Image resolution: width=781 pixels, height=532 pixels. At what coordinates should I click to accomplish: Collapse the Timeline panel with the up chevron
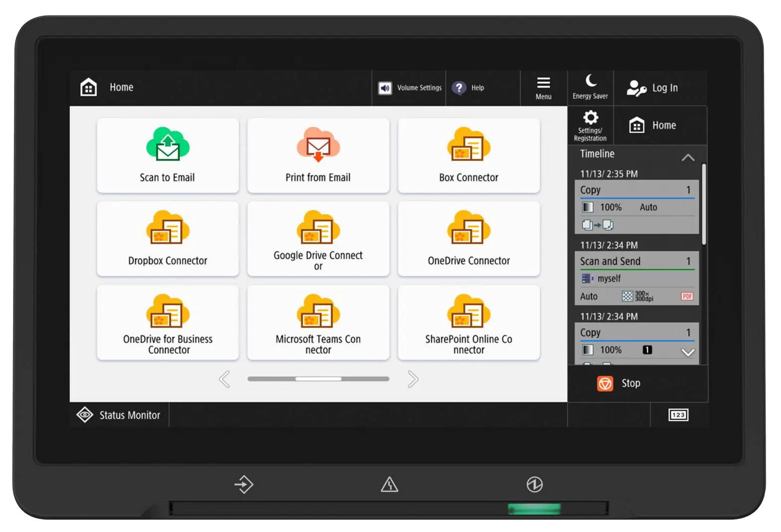(688, 158)
